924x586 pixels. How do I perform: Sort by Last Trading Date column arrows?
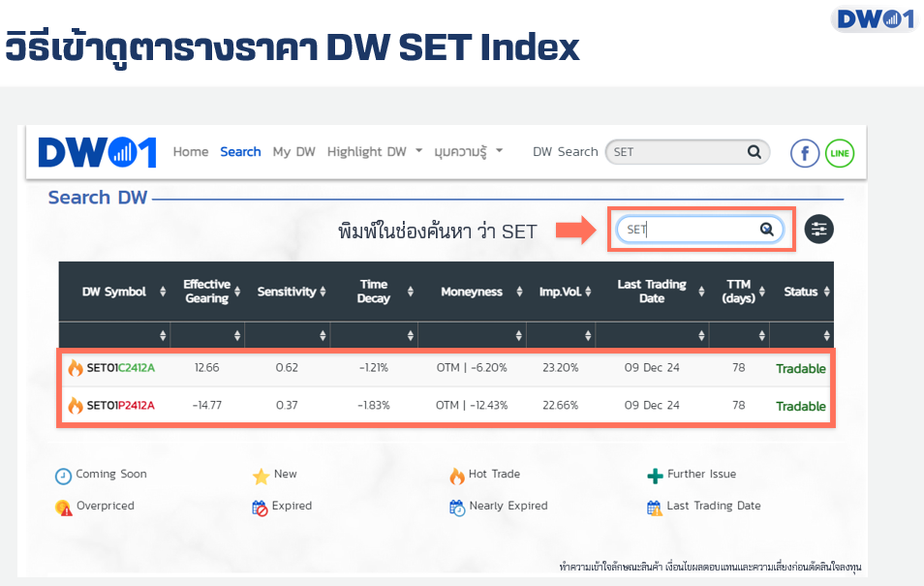pos(701,292)
